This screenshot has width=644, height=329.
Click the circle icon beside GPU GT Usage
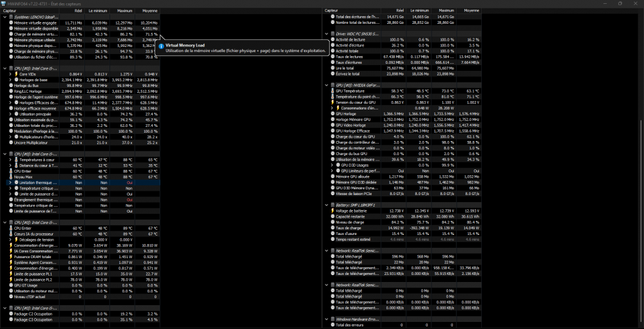[x=11, y=285]
